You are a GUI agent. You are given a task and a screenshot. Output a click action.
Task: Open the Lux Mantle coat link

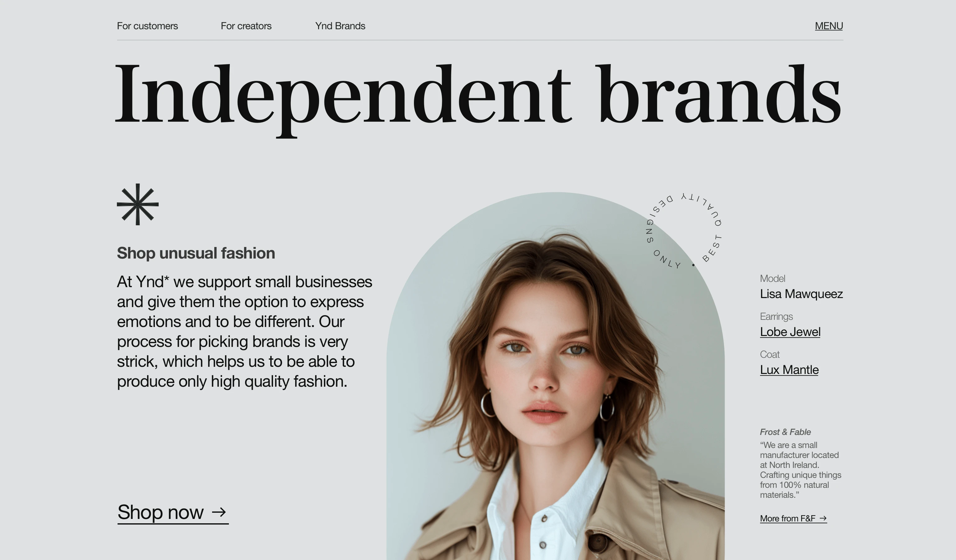tap(789, 370)
